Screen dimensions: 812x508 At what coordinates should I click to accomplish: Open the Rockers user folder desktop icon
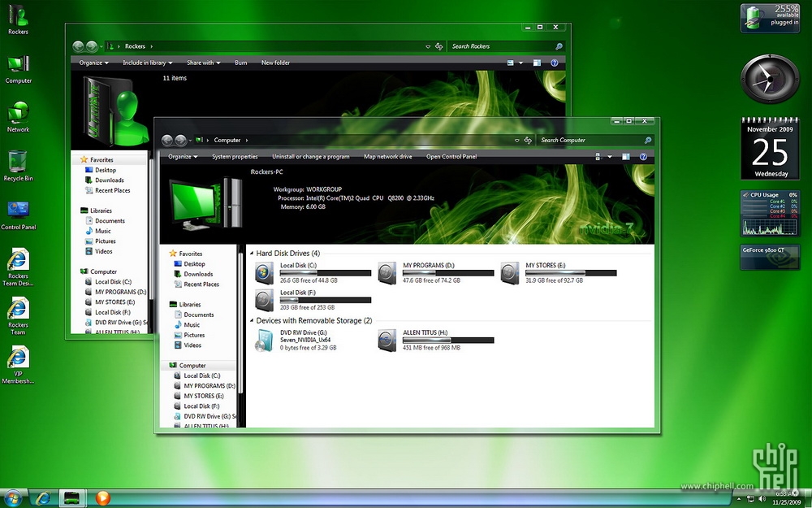click(x=18, y=20)
